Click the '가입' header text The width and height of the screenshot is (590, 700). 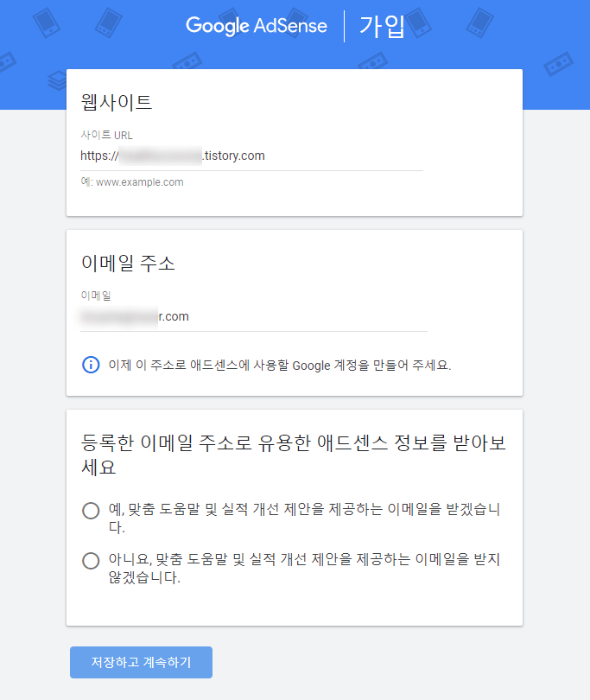click(382, 26)
